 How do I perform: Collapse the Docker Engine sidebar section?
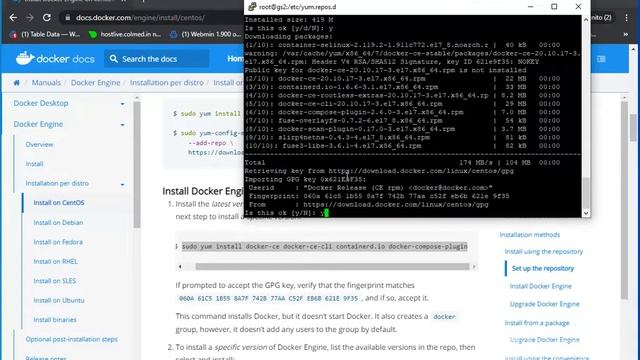122,124
